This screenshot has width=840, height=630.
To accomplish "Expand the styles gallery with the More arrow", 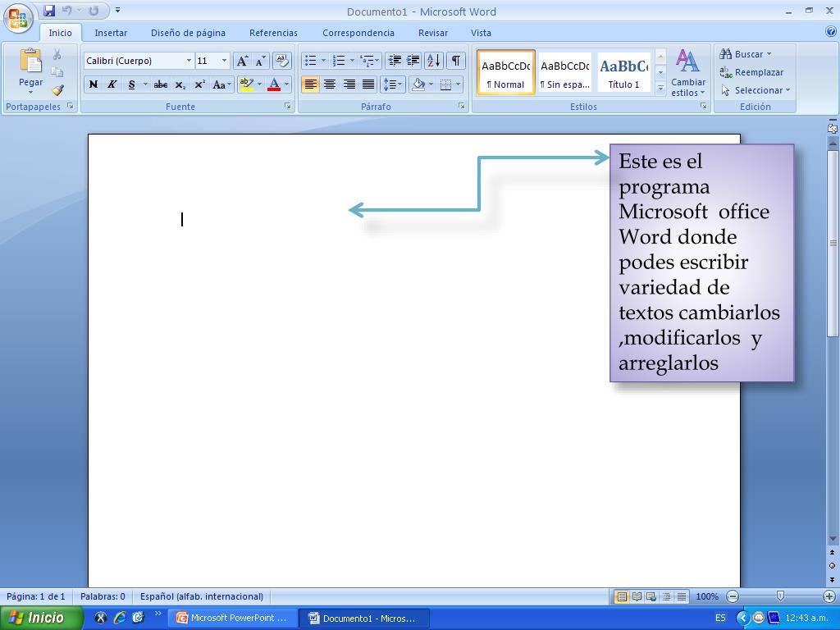I will [x=660, y=87].
